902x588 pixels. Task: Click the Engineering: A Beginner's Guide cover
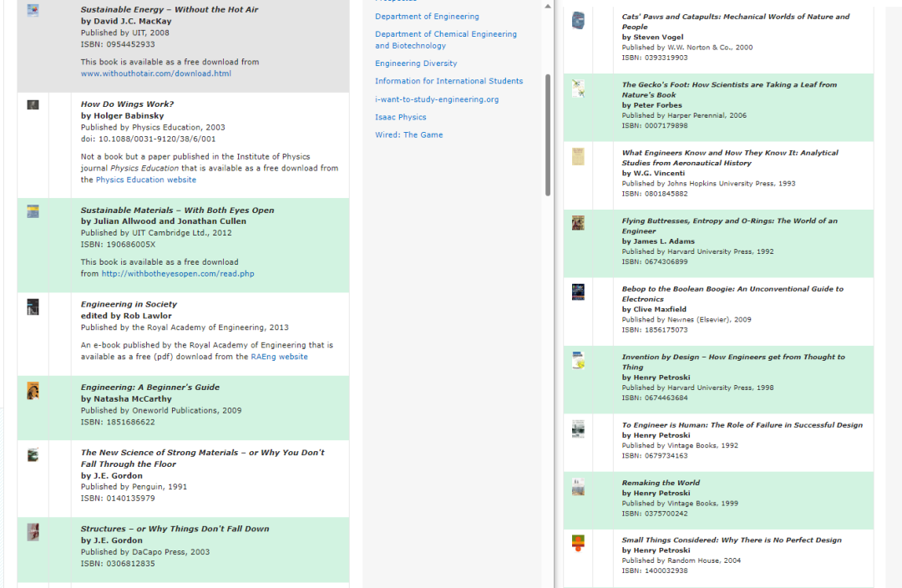click(33, 391)
